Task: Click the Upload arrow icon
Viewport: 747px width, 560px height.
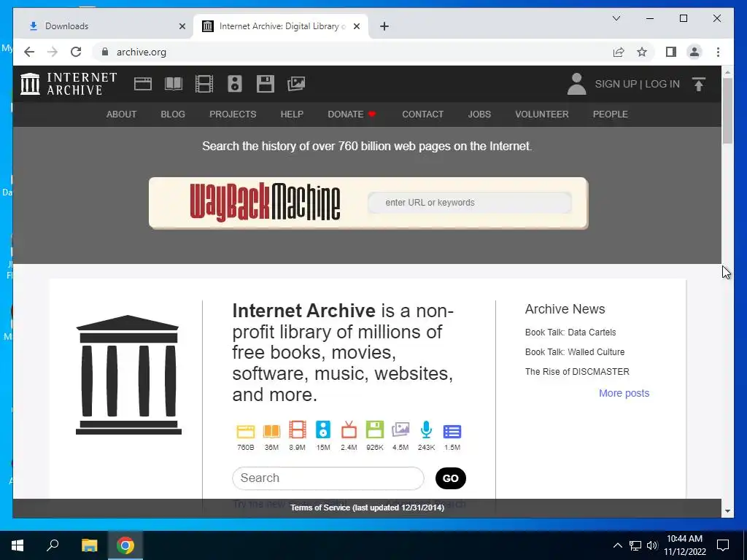Action: click(x=698, y=85)
